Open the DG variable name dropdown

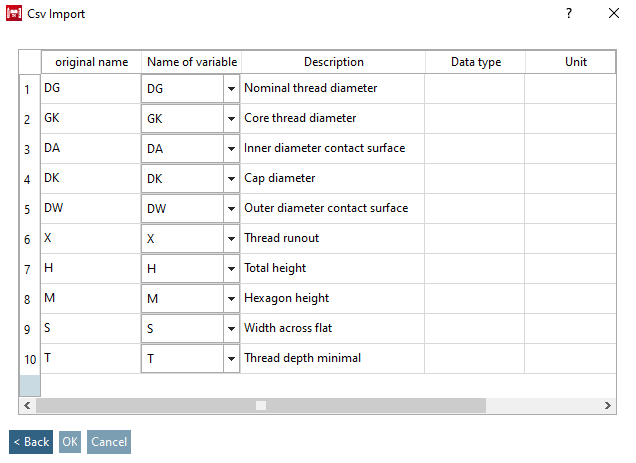coord(231,89)
